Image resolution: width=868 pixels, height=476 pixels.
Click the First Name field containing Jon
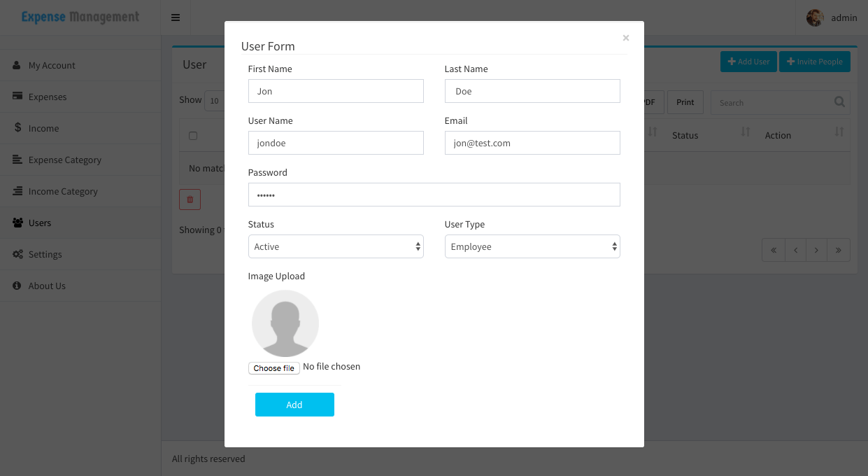(336, 91)
